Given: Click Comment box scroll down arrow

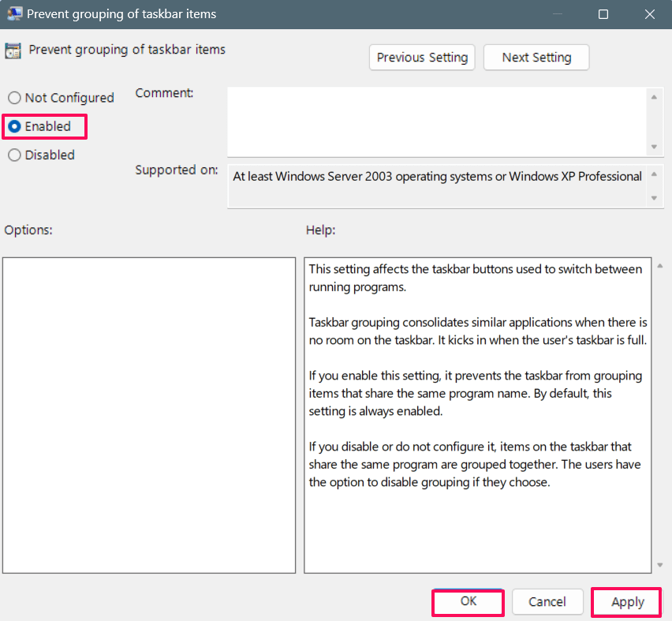Looking at the screenshot, I should click(654, 147).
